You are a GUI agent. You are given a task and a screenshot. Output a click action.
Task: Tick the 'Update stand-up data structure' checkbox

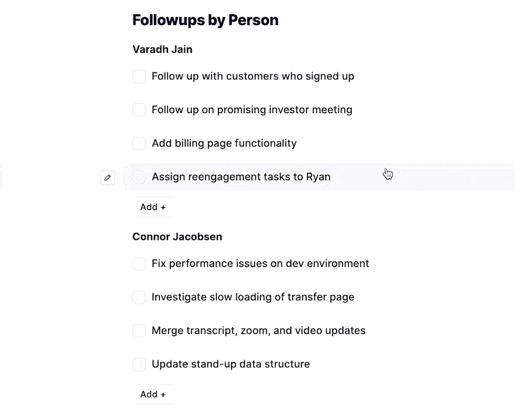pyautogui.click(x=139, y=364)
